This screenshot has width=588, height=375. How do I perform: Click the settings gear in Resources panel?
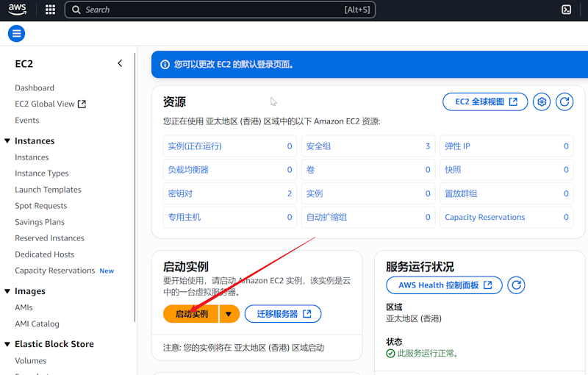[x=542, y=102]
